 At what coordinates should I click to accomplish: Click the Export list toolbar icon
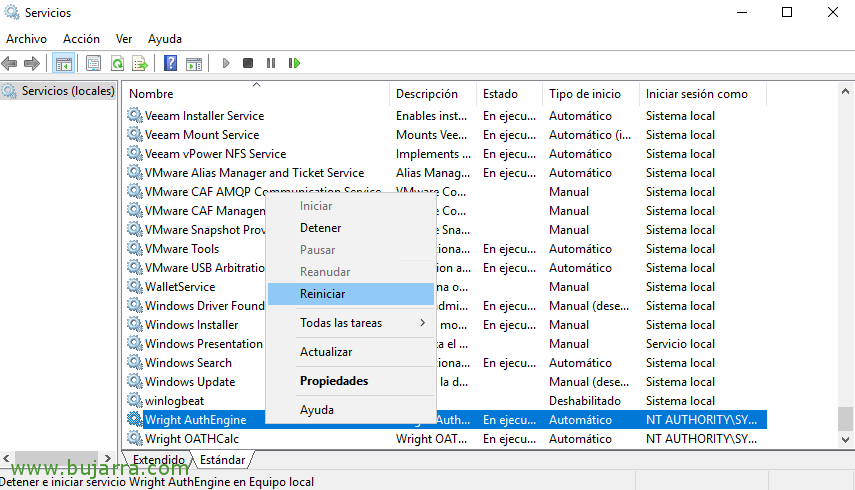coord(140,63)
